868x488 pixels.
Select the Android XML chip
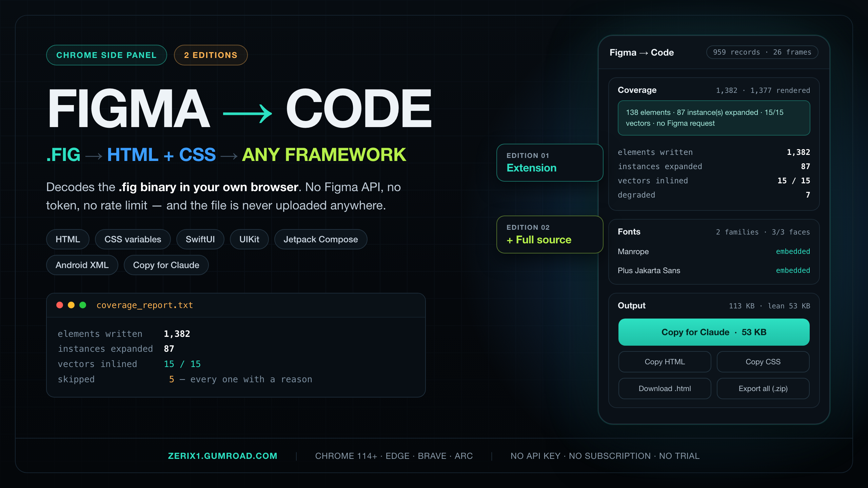[x=82, y=265]
